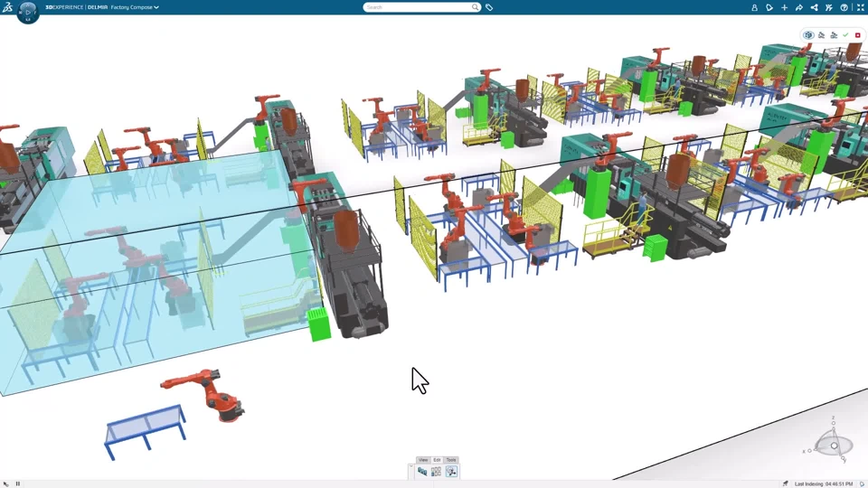Click the machine layout icon in the action bar
This screenshot has height=488, width=868.
pos(422,472)
